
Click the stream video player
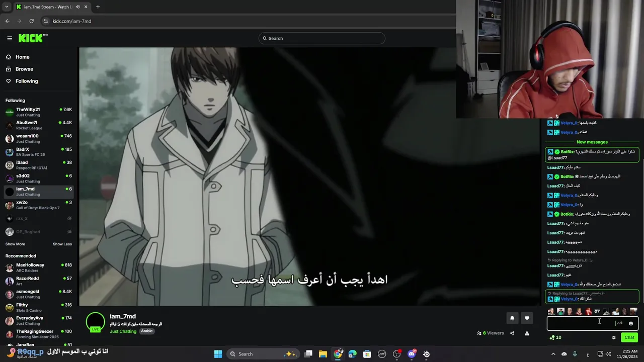(x=309, y=176)
